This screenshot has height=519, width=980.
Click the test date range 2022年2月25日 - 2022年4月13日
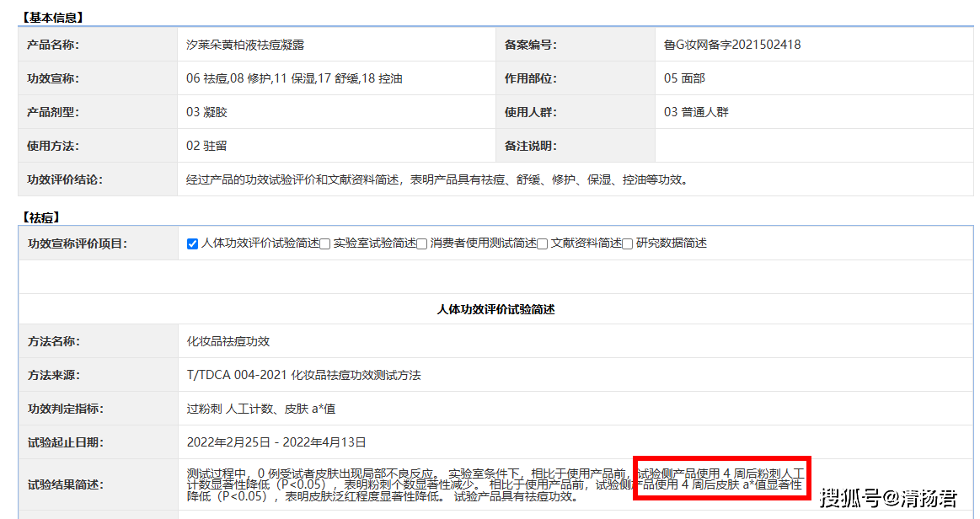click(276, 442)
